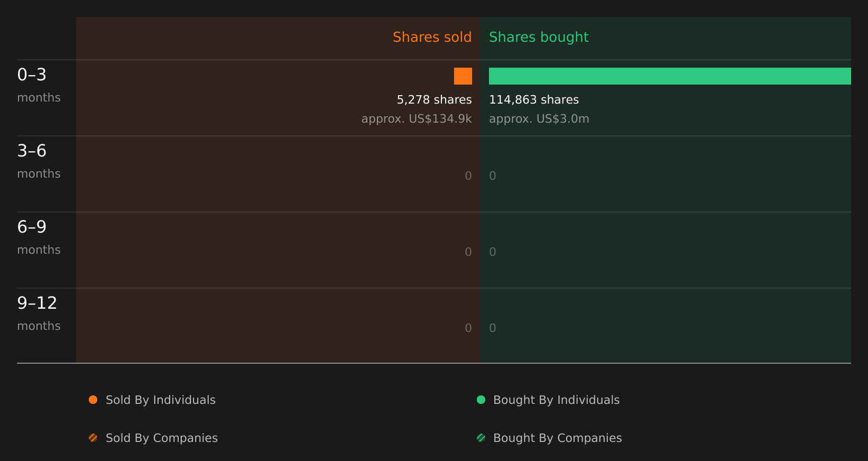Select the 6–9 months row label
Image resolution: width=868 pixels, height=461 pixels.
(39, 237)
